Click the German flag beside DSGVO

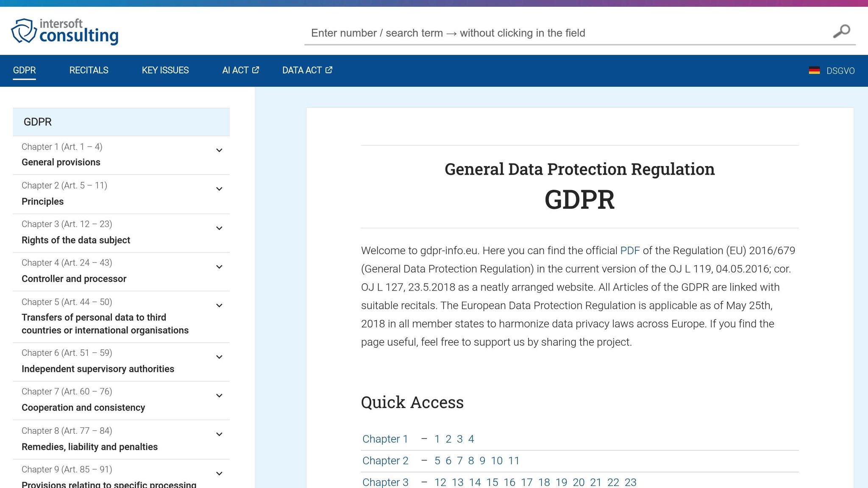click(x=814, y=71)
